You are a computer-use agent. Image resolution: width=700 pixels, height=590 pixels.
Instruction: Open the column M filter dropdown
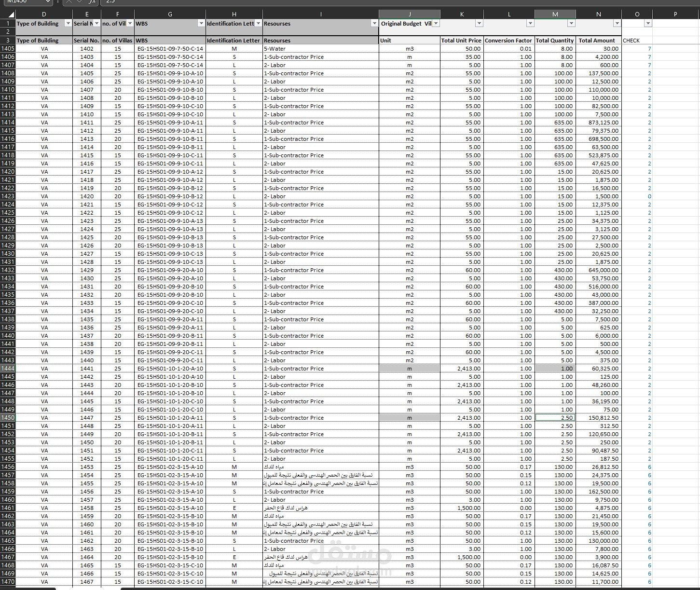point(571,24)
